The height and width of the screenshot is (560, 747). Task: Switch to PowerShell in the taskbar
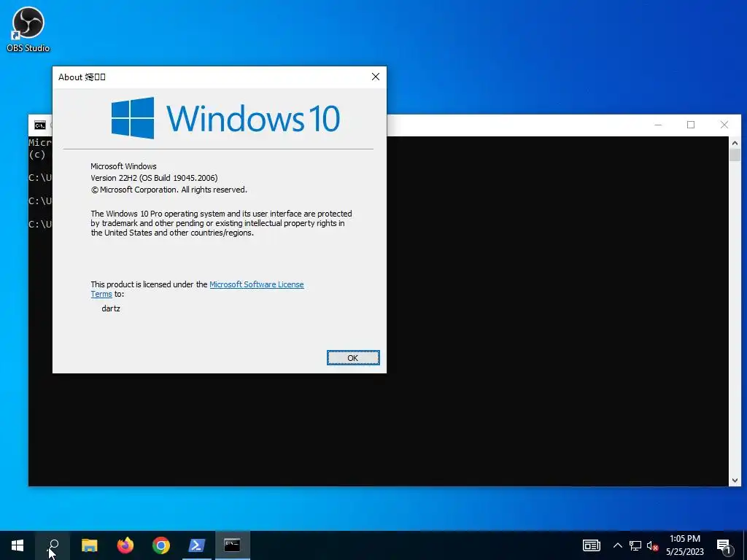197,545
